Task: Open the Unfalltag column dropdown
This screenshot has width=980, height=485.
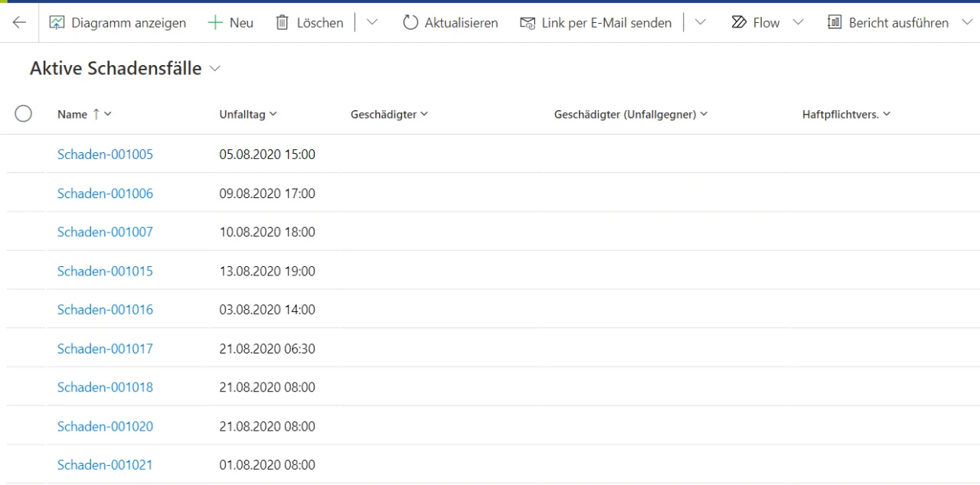Action: point(273,114)
